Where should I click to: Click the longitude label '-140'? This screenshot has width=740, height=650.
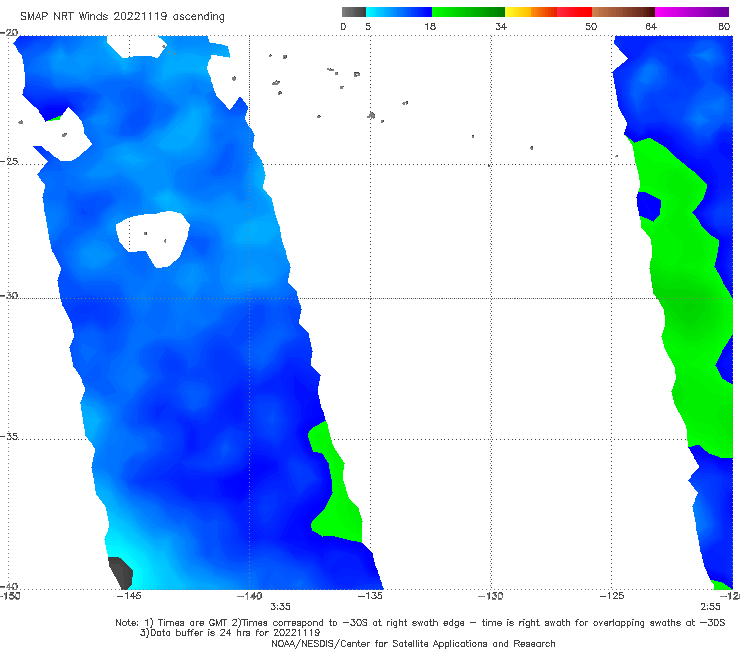(x=249, y=596)
